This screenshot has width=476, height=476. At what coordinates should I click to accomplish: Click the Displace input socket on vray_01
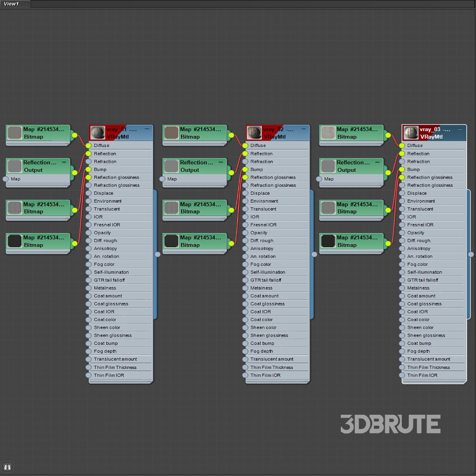tap(89, 193)
